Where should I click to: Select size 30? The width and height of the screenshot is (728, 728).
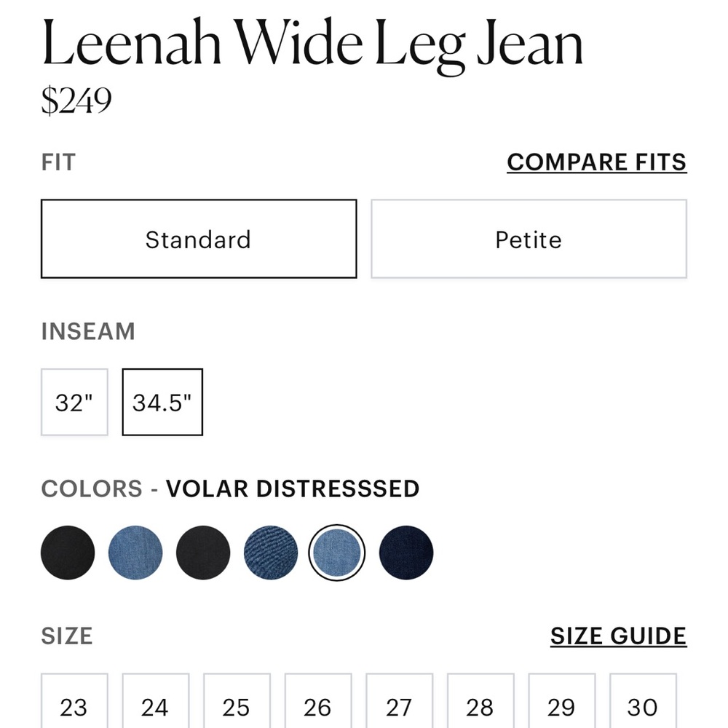[x=641, y=707]
